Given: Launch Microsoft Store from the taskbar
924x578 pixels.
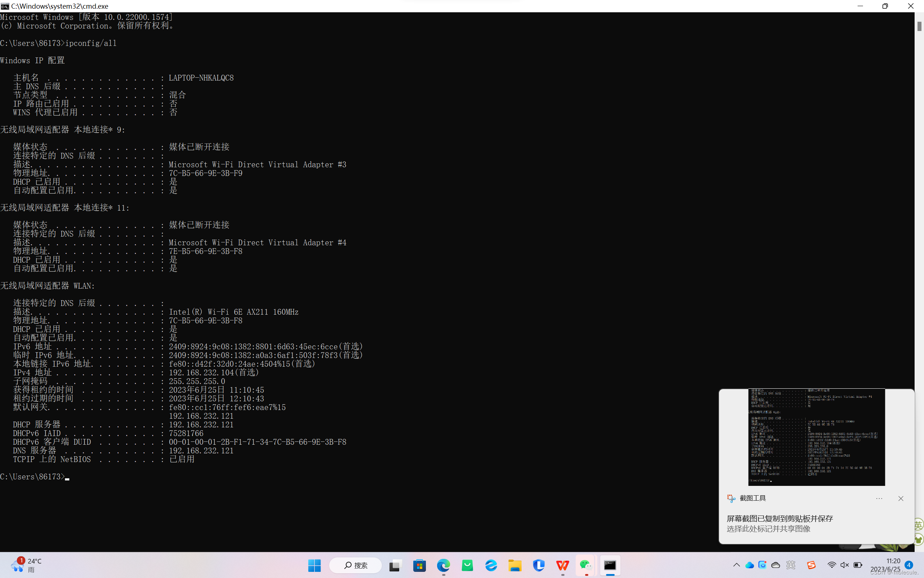Looking at the screenshot, I should [x=419, y=565].
